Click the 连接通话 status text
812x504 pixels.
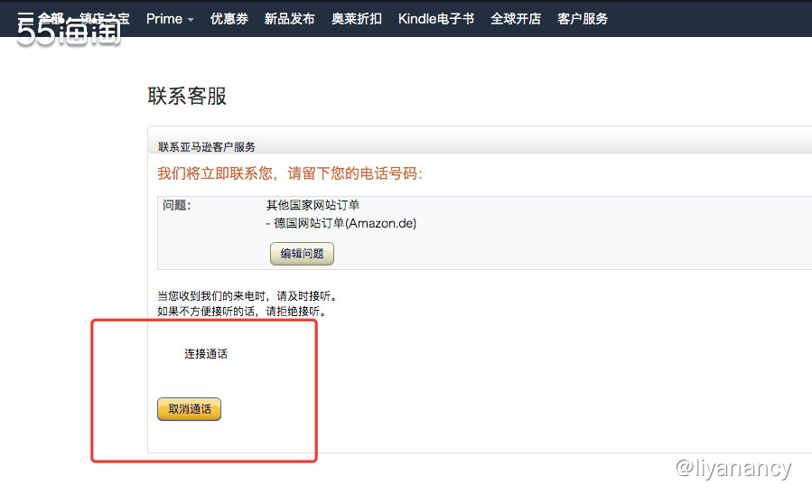pyautogui.click(x=206, y=354)
